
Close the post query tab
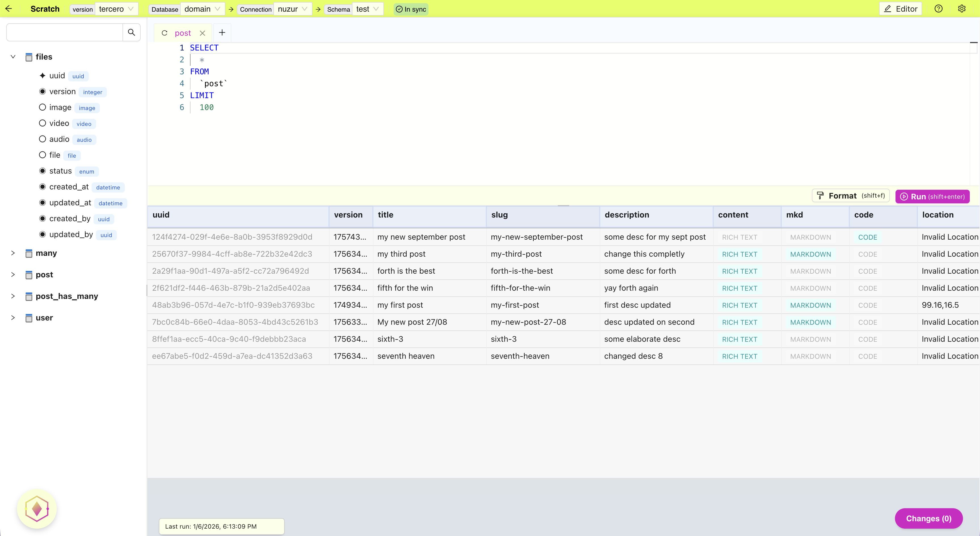pos(202,33)
